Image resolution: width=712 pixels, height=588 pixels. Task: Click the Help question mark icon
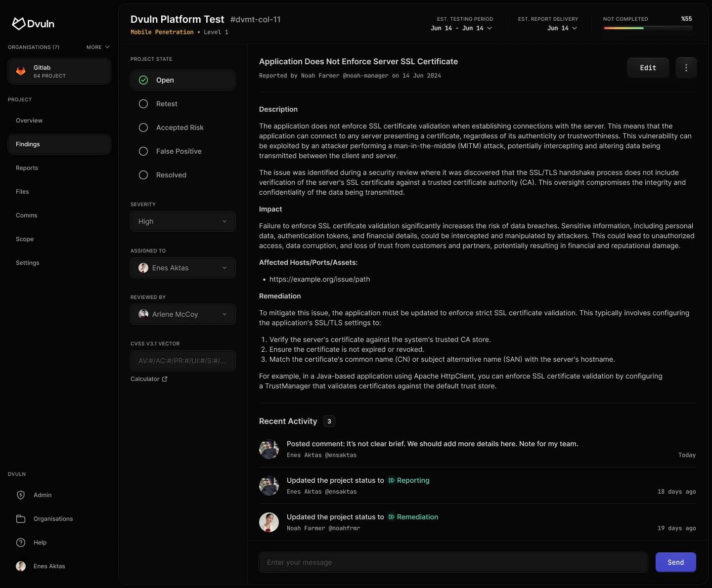21,543
